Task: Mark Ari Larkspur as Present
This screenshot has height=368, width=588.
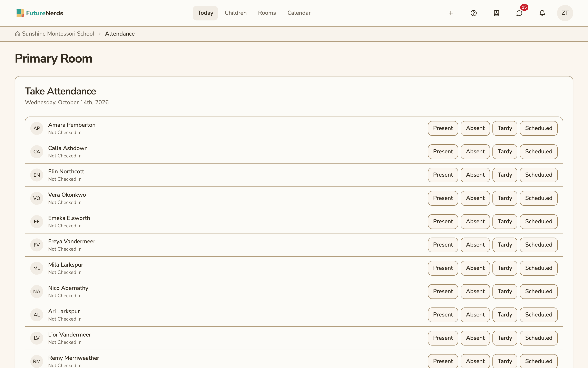Action: pyautogui.click(x=443, y=315)
